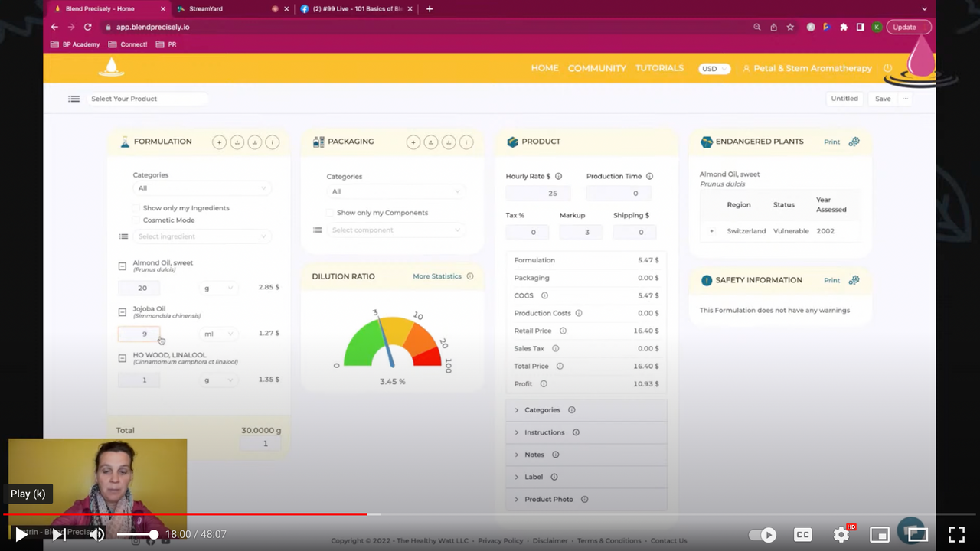Open Jojoba Oil unit dropdown (ml)
The image size is (980, 551).
coord(218,334)
